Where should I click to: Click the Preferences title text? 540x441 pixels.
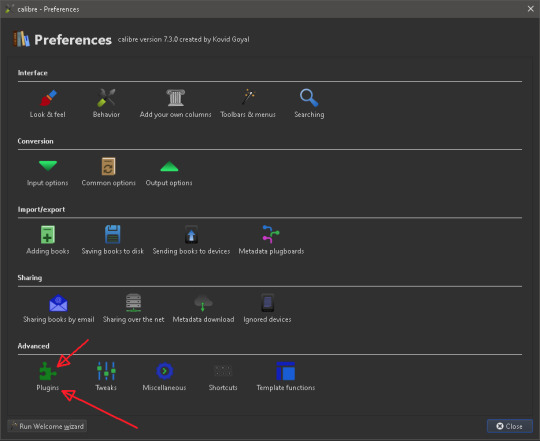[73, 40]
